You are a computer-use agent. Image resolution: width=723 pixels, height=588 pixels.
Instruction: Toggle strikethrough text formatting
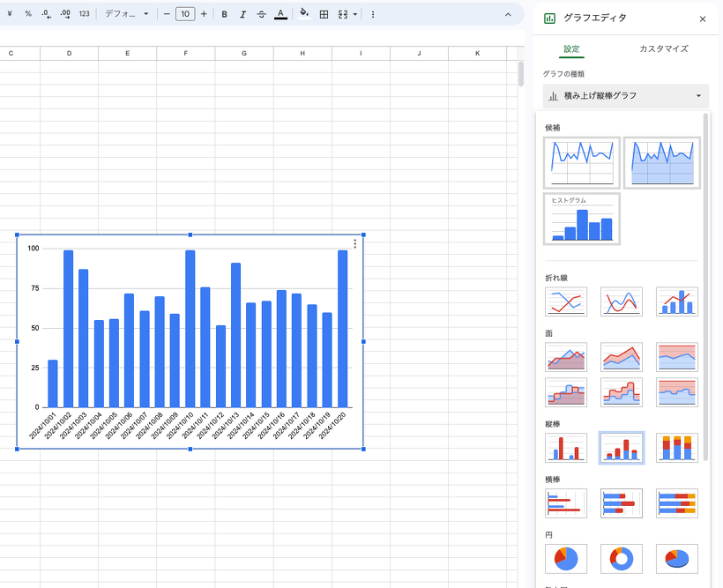261,14
